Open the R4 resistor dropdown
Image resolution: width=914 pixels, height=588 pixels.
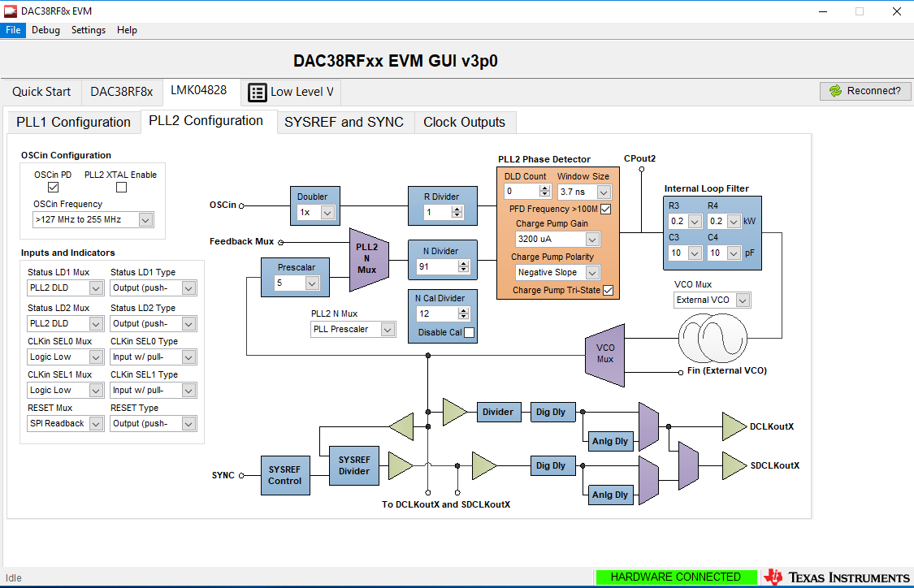coord(734,222)
